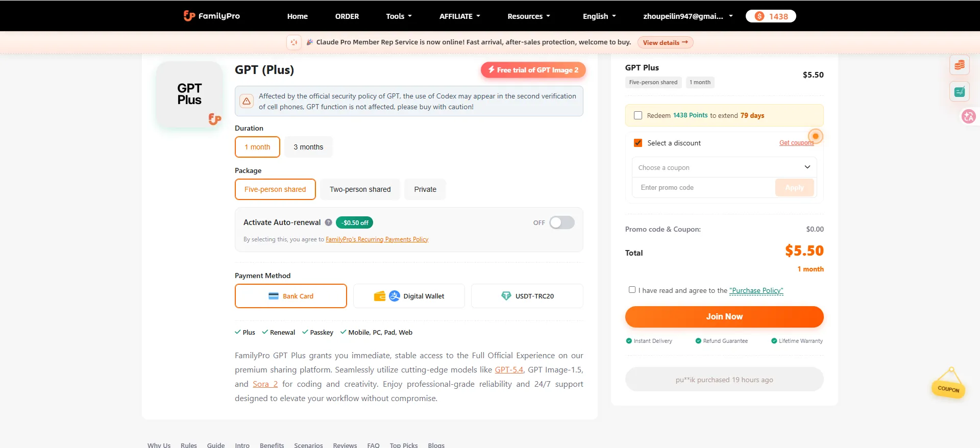Open the Resources dropdown
Viewport: 980px width, 448px height.
[x=529, y=16]
